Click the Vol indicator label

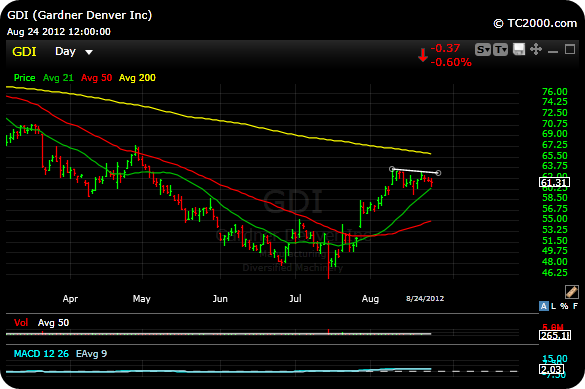(21, 323)
